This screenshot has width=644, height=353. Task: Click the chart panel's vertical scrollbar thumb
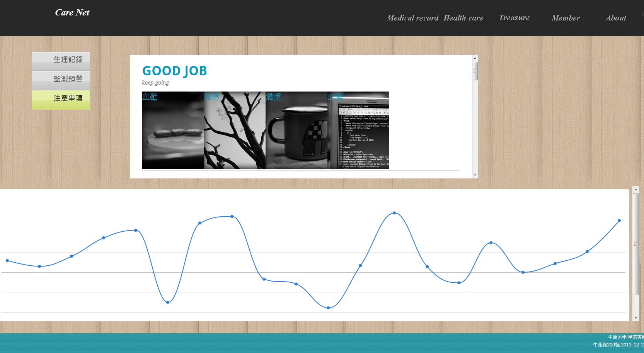[x=635, y=244]
